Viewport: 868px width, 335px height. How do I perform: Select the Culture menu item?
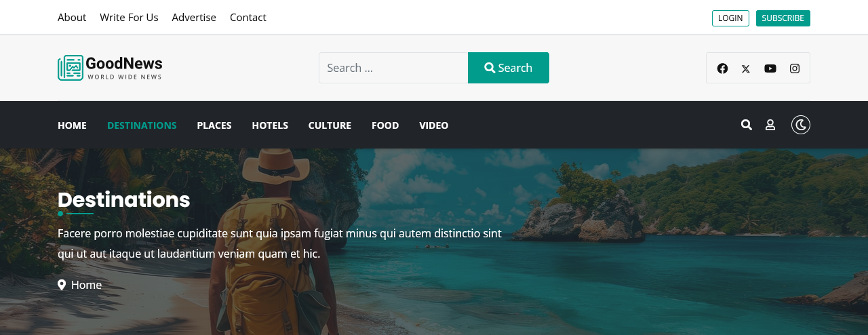tap(330, 125)
